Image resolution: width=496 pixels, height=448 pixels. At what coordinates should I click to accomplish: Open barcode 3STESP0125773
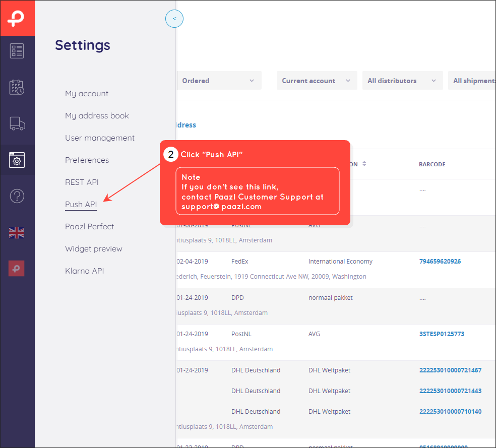(x=442, y=334)
